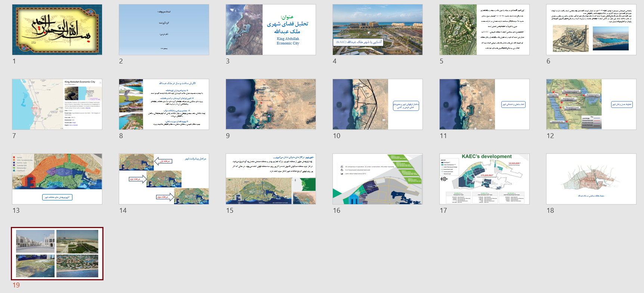
Task: Select slide 7 Google map of King Abdullah Economic City
Action: pyautogui.click(x=57, y=105)
